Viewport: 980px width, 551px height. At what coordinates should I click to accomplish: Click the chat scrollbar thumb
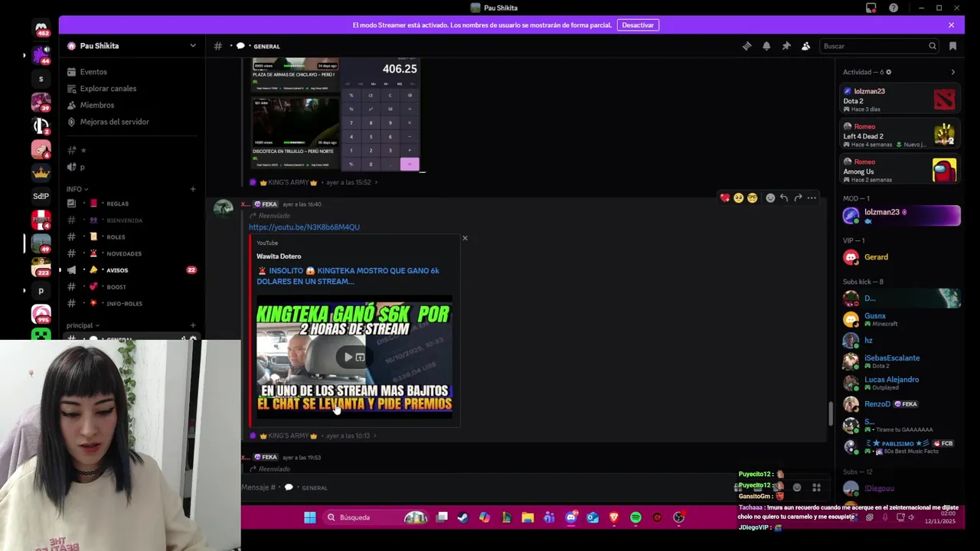click(x=831, y=414)
